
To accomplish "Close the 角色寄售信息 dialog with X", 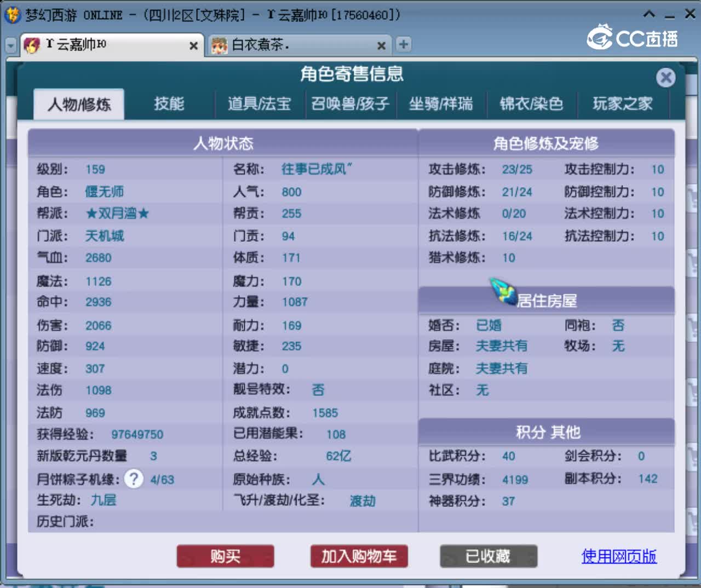I will click(x=666, y=78).
